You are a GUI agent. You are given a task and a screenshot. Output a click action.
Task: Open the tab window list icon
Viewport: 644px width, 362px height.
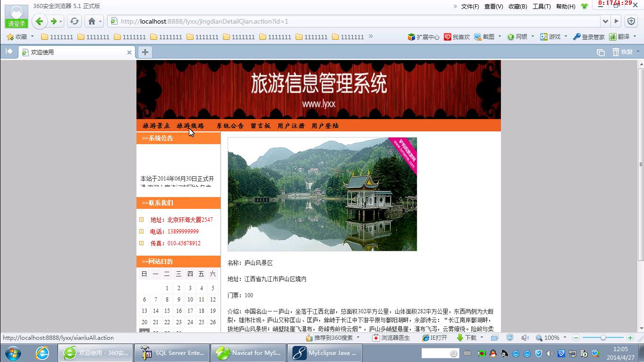tap(601, 52)
